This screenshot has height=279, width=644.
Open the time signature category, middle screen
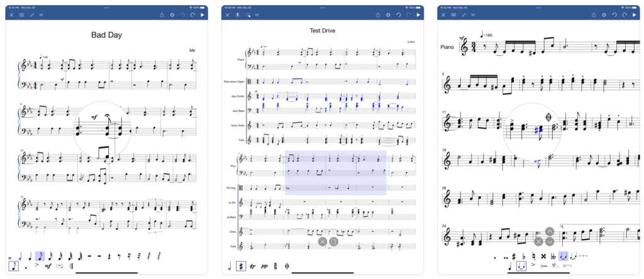click(x=275, y=266)
